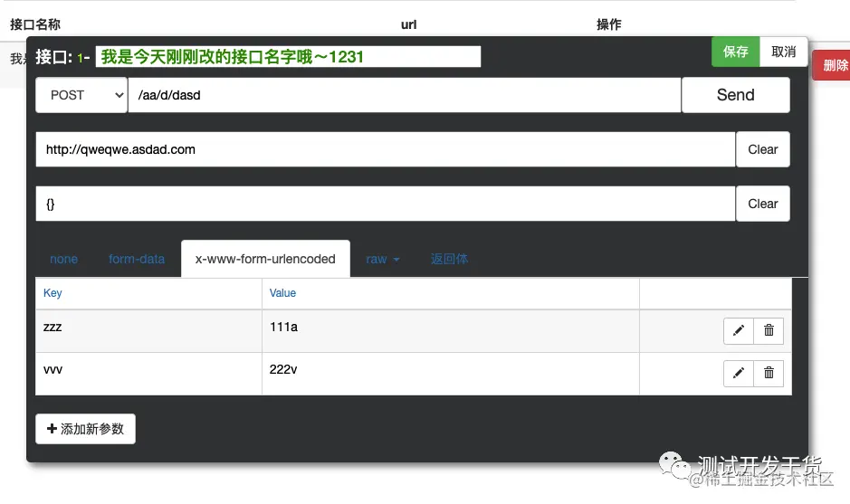Select the 222v value cell
The height and width of the screenshot is (504, 850).
[451, 374]
